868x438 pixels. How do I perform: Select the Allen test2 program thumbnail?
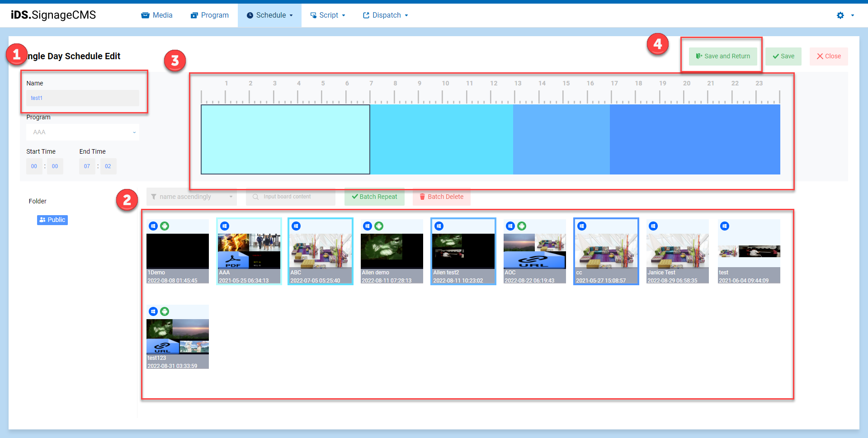click(x=463, y=251)
